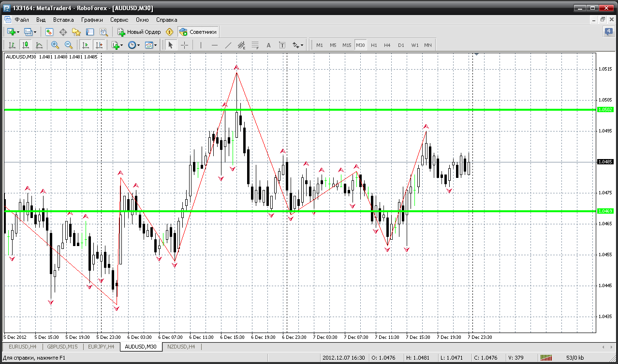
Task: Expand the New Chart dropdown arrow
Action: pos(18,32)
